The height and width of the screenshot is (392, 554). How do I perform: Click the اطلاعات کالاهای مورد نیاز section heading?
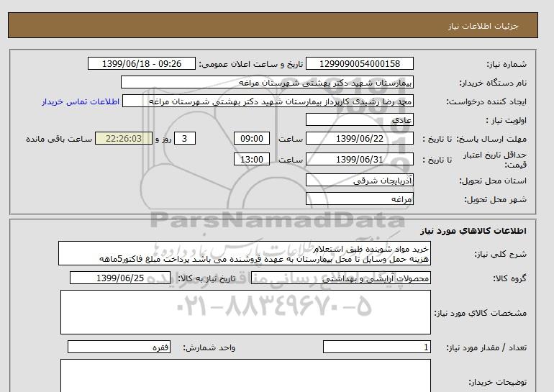(473, 231)
